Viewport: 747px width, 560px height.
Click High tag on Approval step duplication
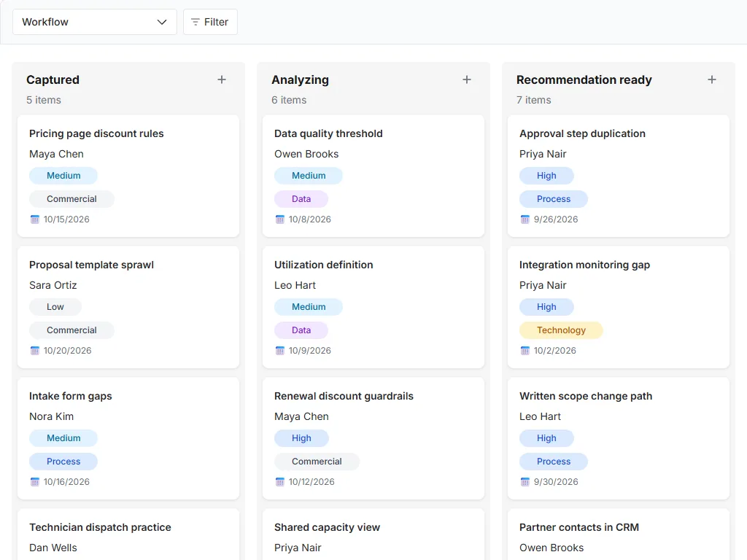tap(546, 176)
